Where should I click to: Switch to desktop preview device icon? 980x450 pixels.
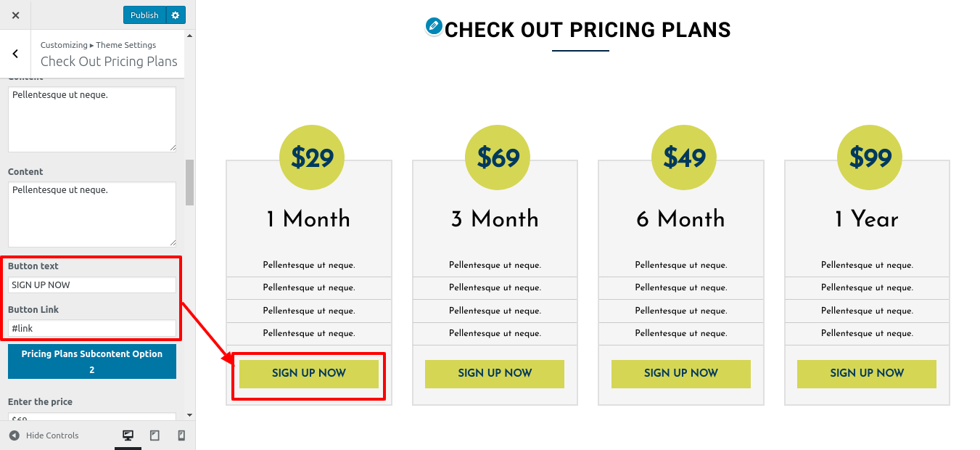128,435
